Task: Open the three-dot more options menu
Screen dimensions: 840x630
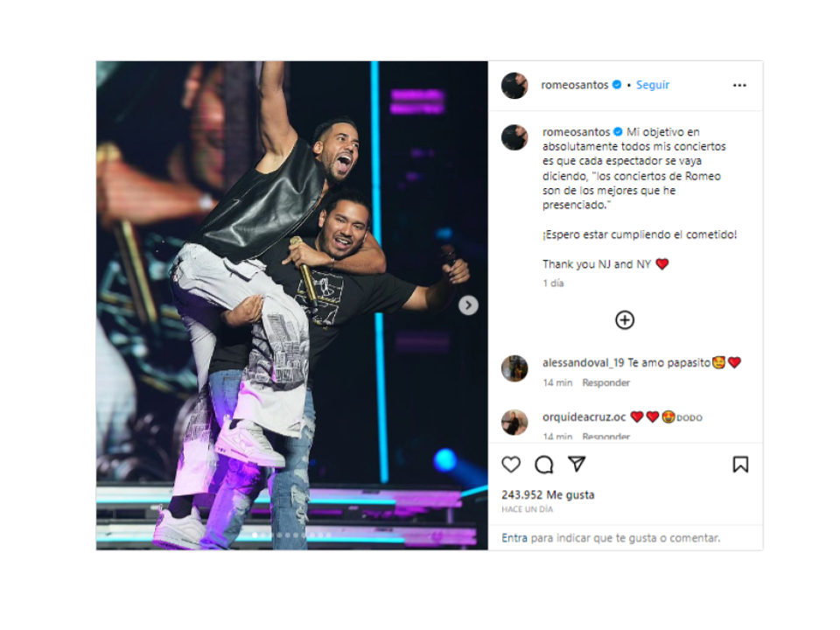Action: click(740, 85)
